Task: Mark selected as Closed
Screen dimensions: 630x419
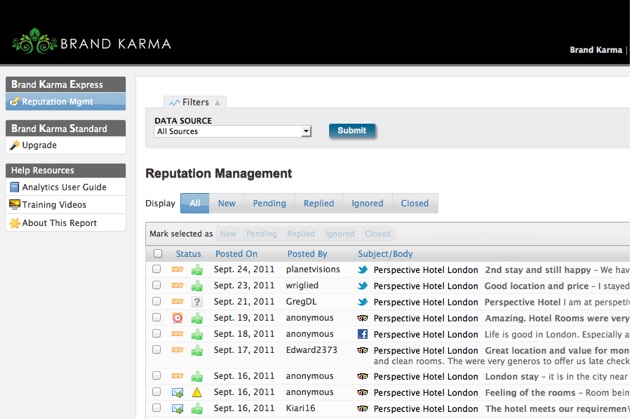Action: click(x=377, y=234)
